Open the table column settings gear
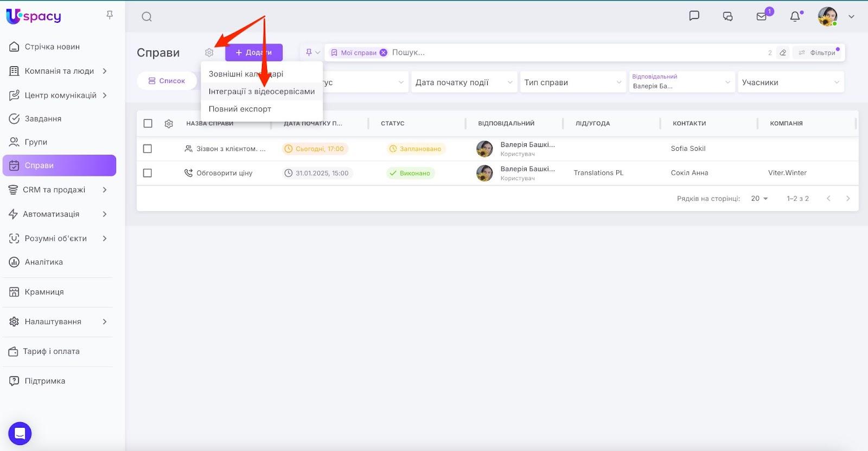Viewport: 868px width, 451px height. 169,124
